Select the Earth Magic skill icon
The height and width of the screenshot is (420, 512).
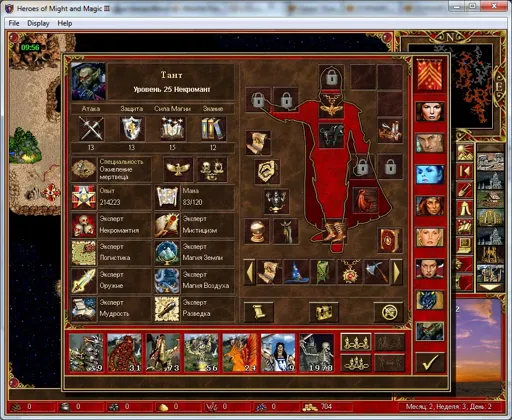tap(167, 253)
